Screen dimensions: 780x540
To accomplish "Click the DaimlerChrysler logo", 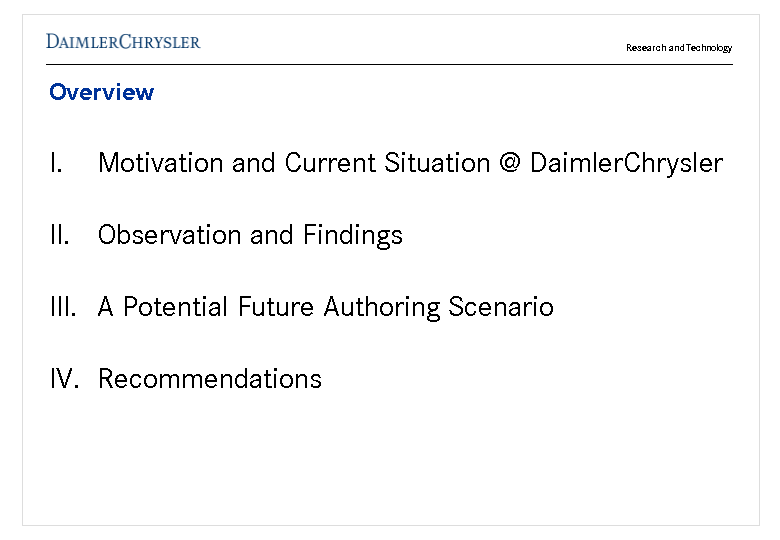I will click(123, 42).
